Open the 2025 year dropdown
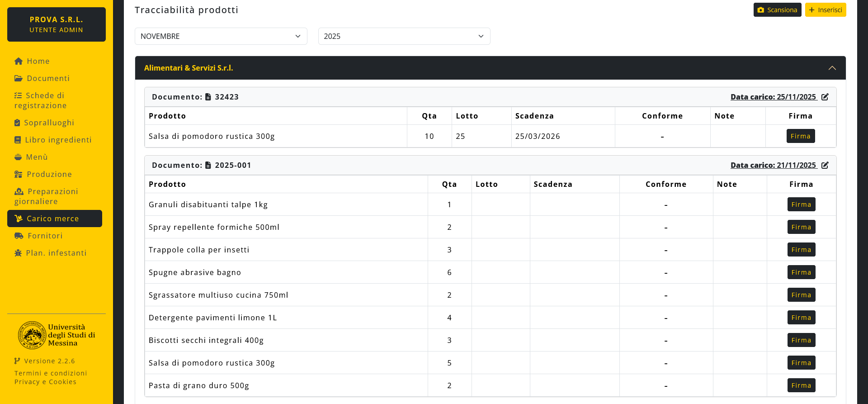868x404 pixels. pos(404,36)
